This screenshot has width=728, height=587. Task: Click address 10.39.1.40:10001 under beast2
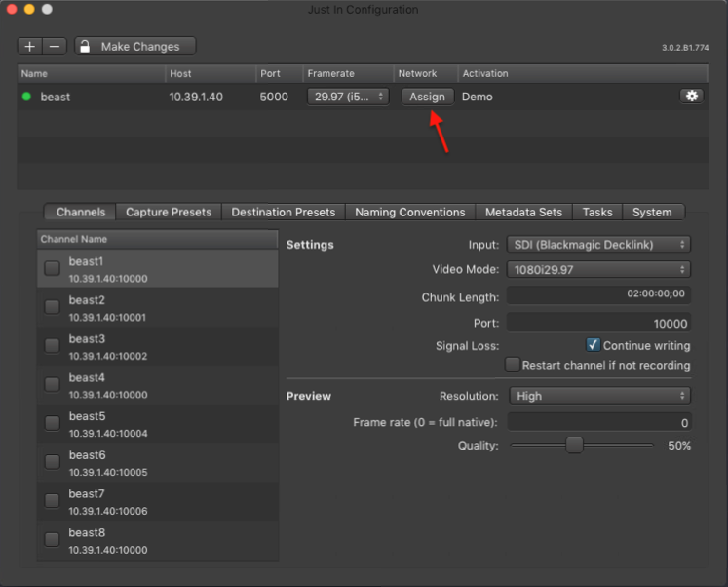pos(107,318)
